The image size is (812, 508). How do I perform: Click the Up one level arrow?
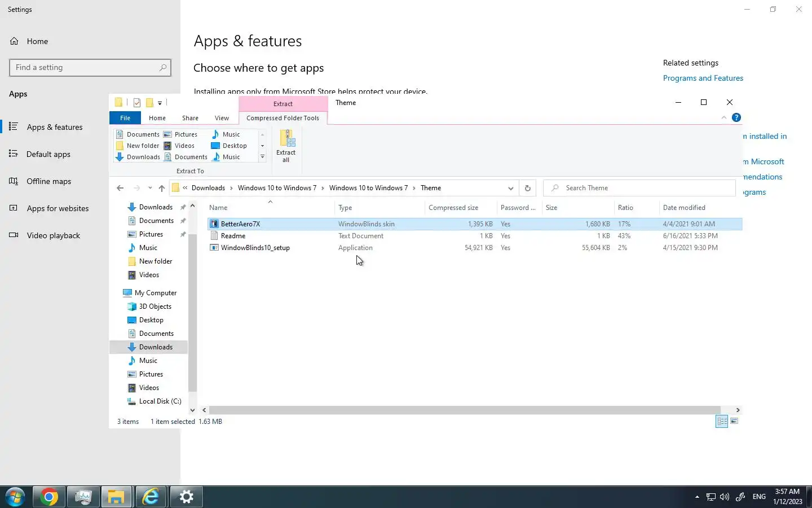pyautogui.click(x=162, y=188)
